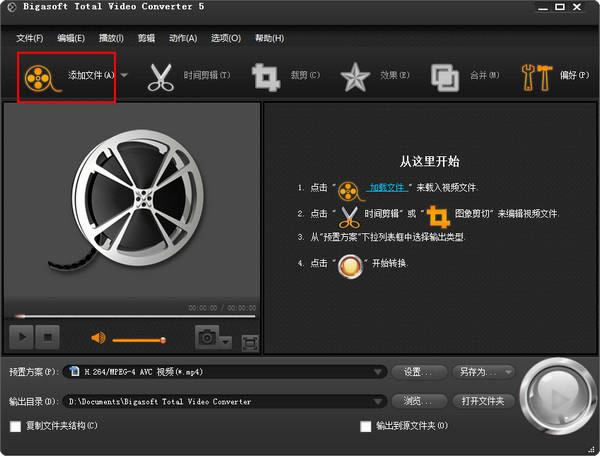The height and width of the screenshot is (456, 600).
Task: Click the play button in preview
Action: tap(21, 337)
